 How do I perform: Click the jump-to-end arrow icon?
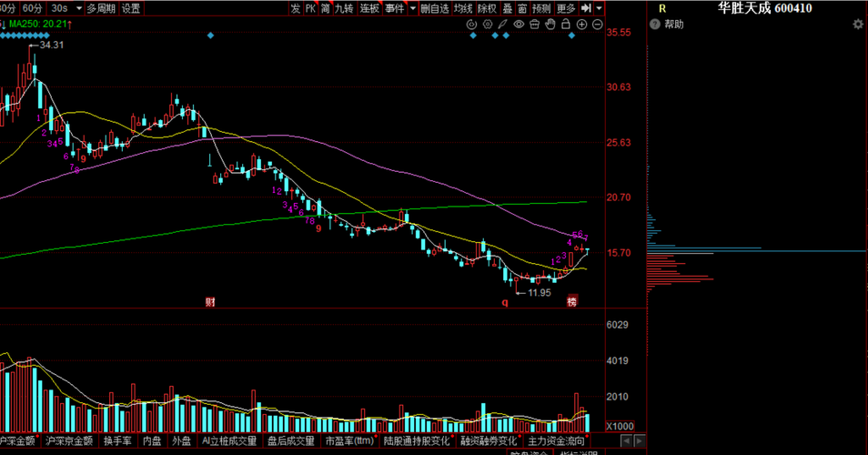coord(586,8)
